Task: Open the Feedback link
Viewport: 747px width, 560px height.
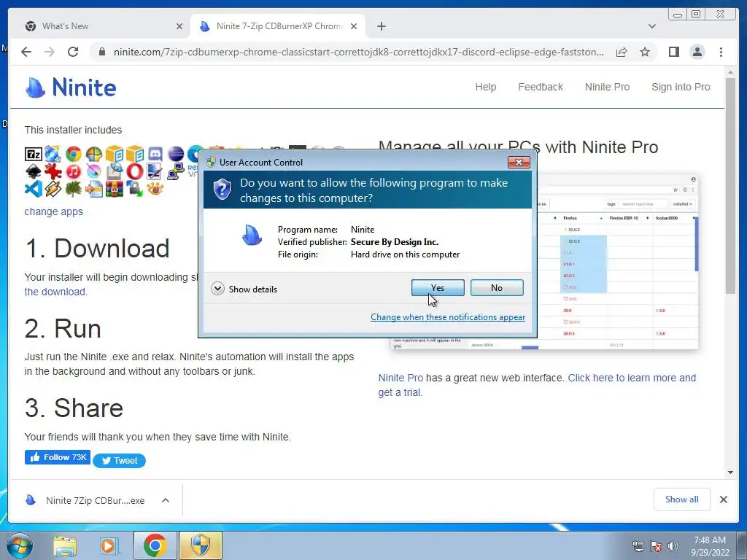Action: point(541,87)
